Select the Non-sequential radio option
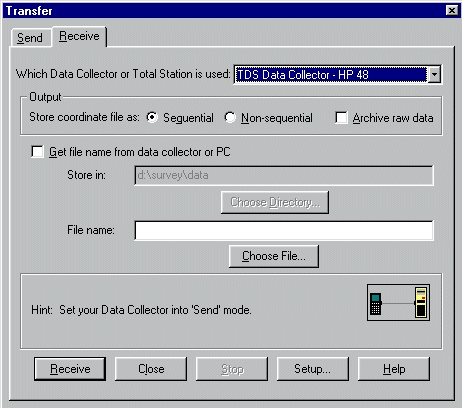This screenshot has width=462, height=408. tap(230, 117)
